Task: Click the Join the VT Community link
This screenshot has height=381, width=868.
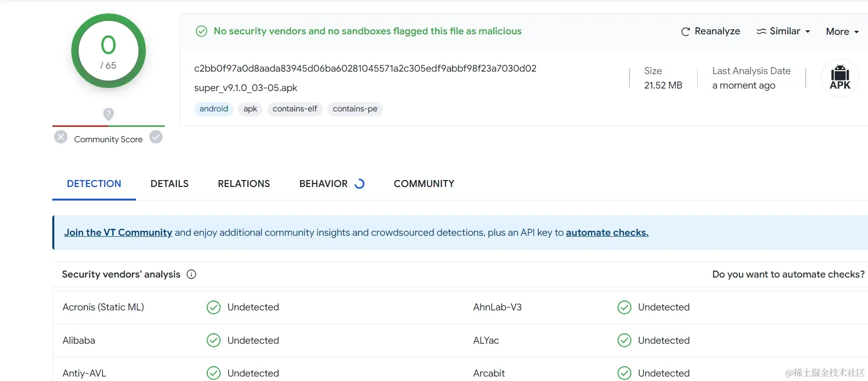Action: click(x=118, y=232)
